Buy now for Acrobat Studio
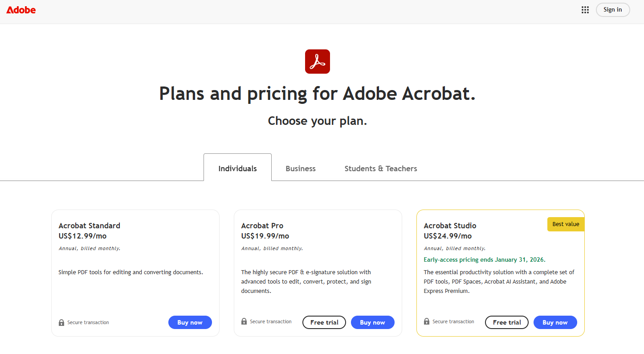This screenshot has width=644, height=354. click(x=555, y=322)
